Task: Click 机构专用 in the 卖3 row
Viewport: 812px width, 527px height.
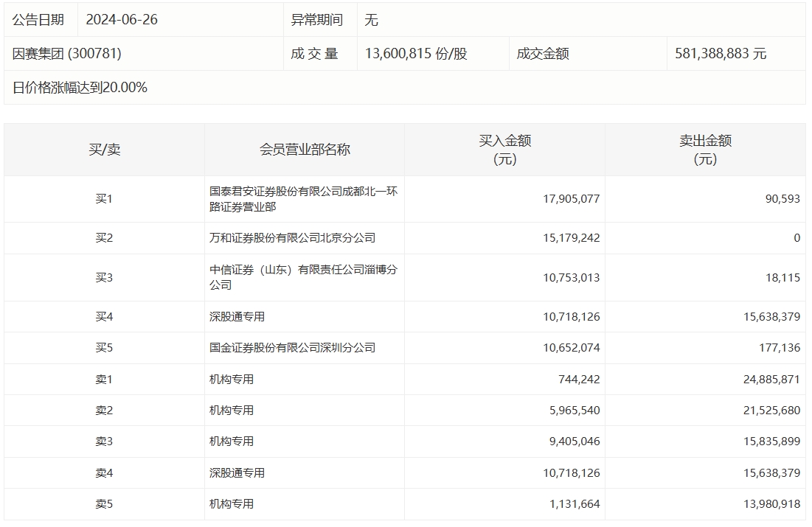Action: tap(232, 442)
